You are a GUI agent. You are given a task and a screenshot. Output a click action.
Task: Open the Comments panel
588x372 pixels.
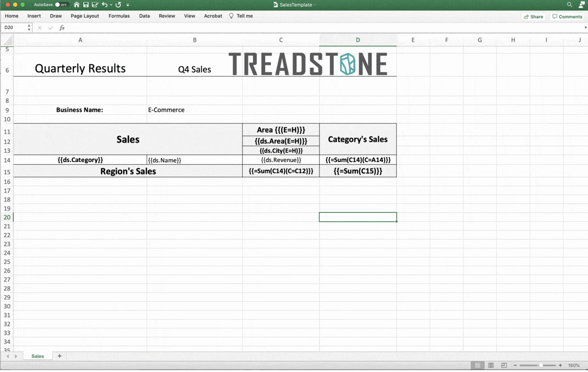(567, 16)
